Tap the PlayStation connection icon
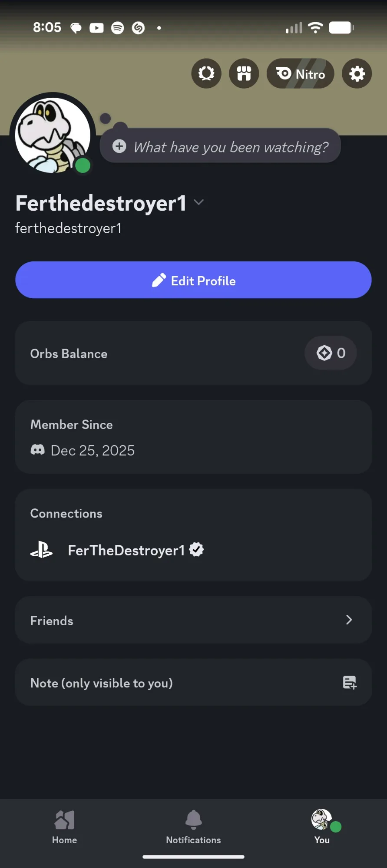The image size is (387, 868). point(41,550)
